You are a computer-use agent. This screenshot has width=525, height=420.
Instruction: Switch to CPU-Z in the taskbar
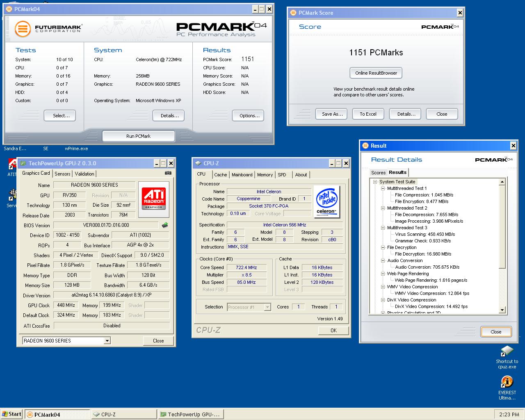tap(124, 414)
